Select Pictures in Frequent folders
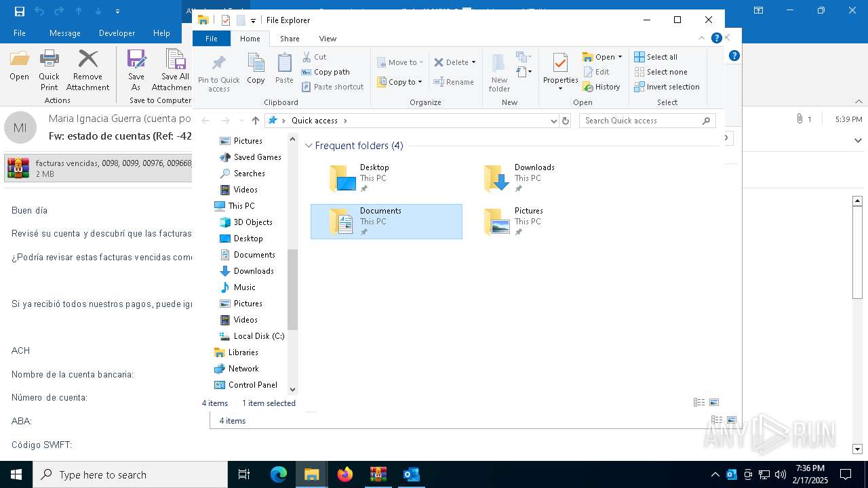 tap(541, 222)
